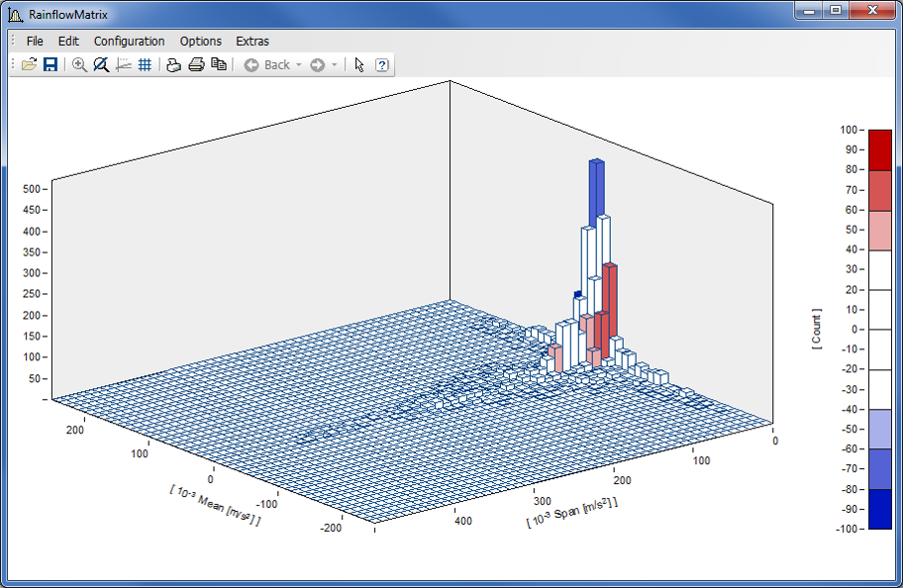Activate the zoom in magnifier tool
The width and height of the screenshot is (903, 588).
(x=80, y=64)
